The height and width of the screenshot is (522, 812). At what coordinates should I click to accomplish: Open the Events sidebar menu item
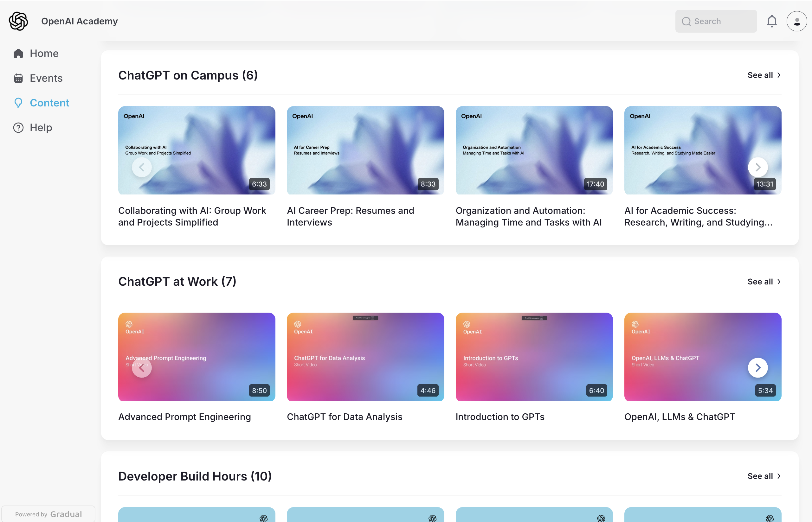coord(46,78)
